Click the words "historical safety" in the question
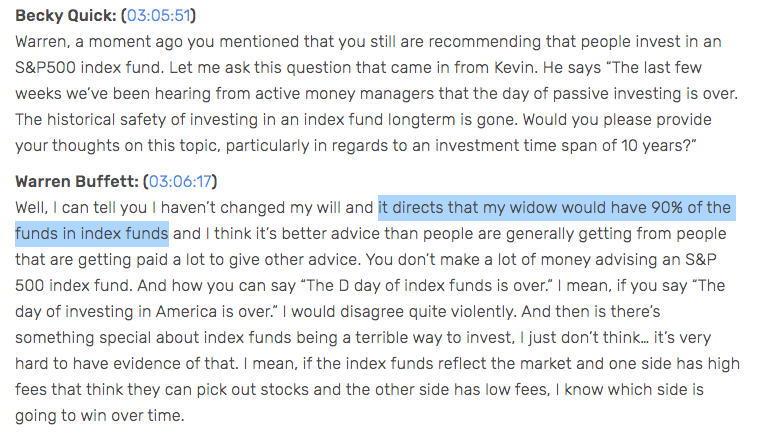763x435 pixels. [x=110, y=121]
